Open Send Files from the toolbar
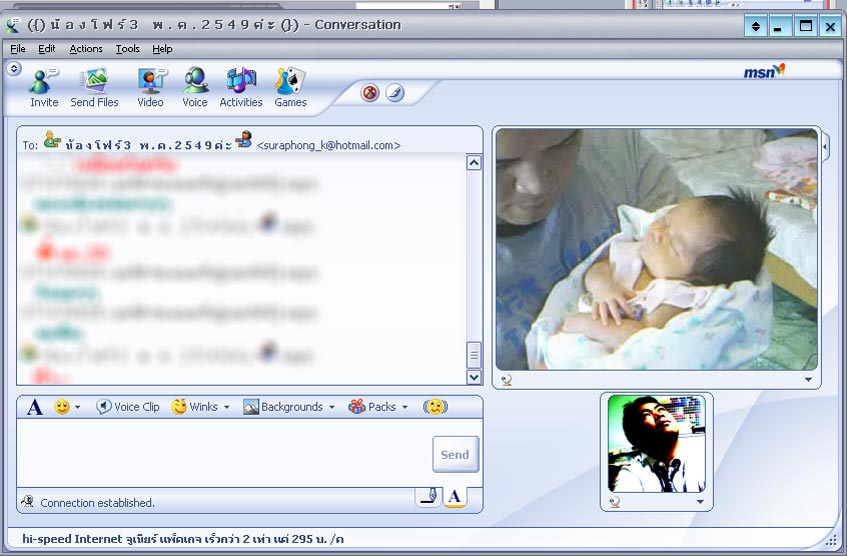Screen dimensions: 847x556 94,84
